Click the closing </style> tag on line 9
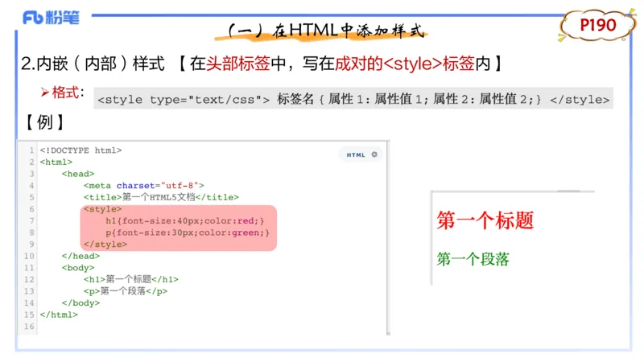 [105, 244]
